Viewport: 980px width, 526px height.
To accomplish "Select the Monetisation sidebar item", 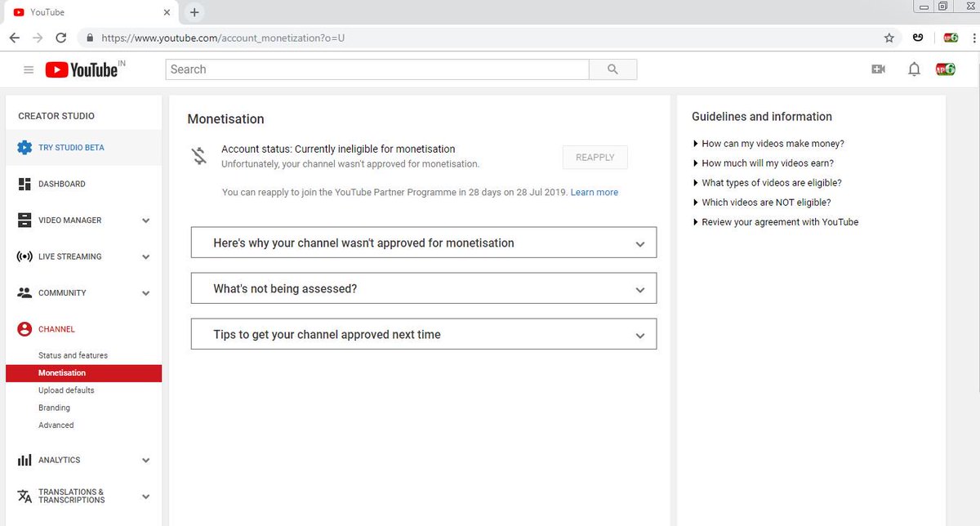I will tap(83, 373).
